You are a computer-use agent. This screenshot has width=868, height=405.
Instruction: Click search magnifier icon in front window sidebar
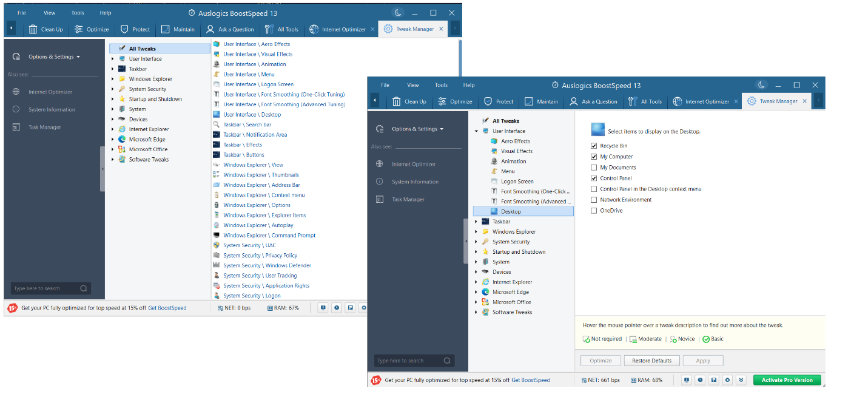[x=447, y=361]
